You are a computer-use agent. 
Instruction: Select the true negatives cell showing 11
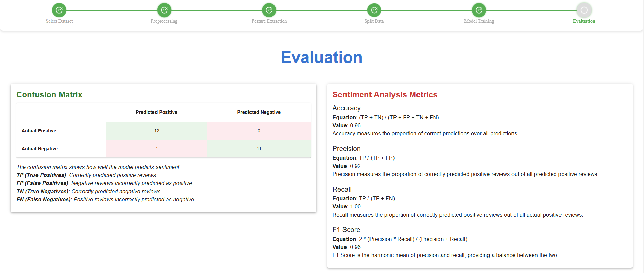tap(259, 149)
